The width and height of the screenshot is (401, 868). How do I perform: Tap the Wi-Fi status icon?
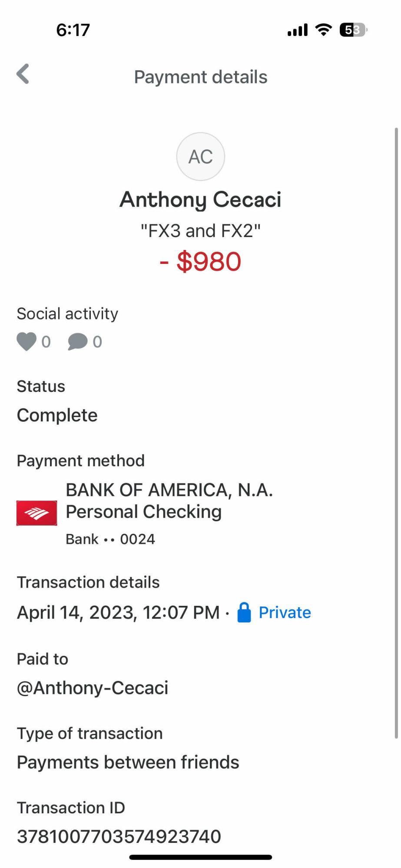[323, 30]
